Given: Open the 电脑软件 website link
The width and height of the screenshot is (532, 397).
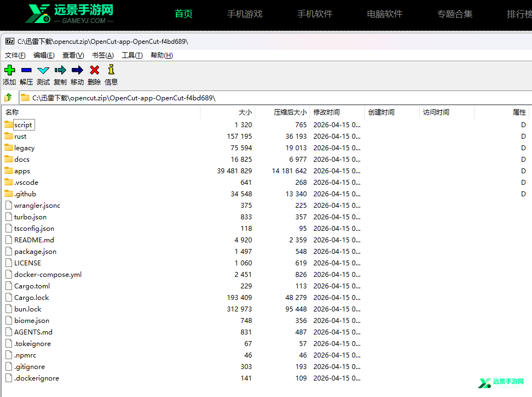Looking at the screenshot, I should tap(385, 14).
